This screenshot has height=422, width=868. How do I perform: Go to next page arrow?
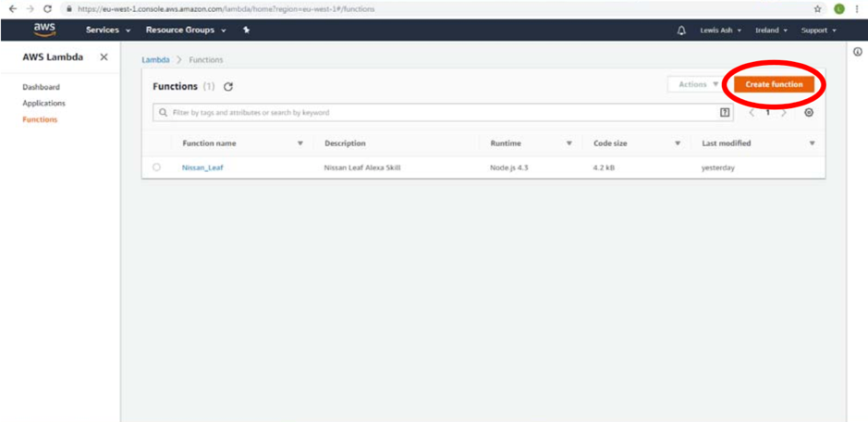click(784, 113)
